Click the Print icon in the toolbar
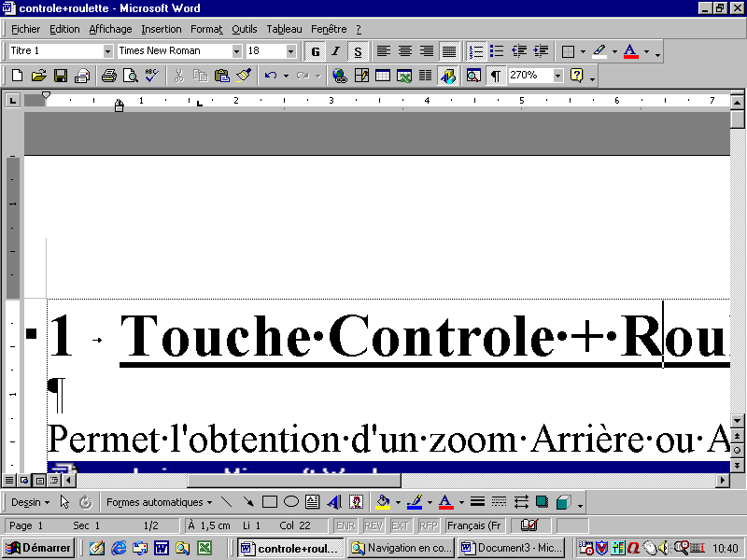The width and height of the screenshot is (747, 560). point(108,76)
